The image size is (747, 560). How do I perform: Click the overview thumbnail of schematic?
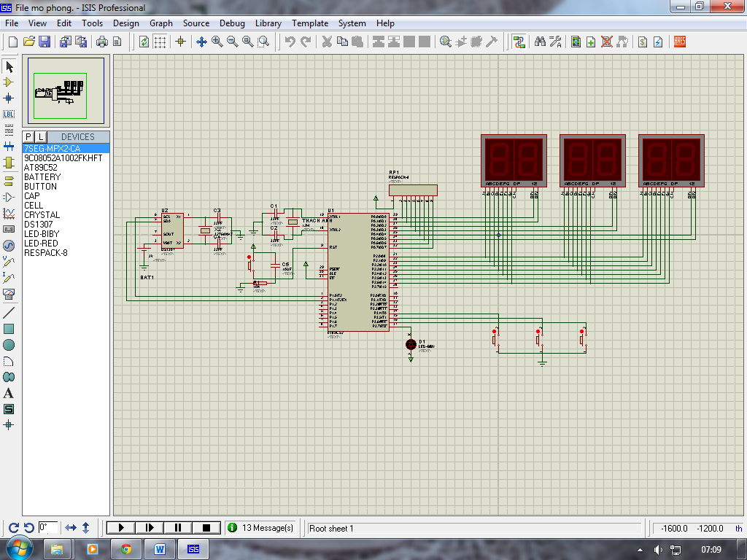(66, 89)
